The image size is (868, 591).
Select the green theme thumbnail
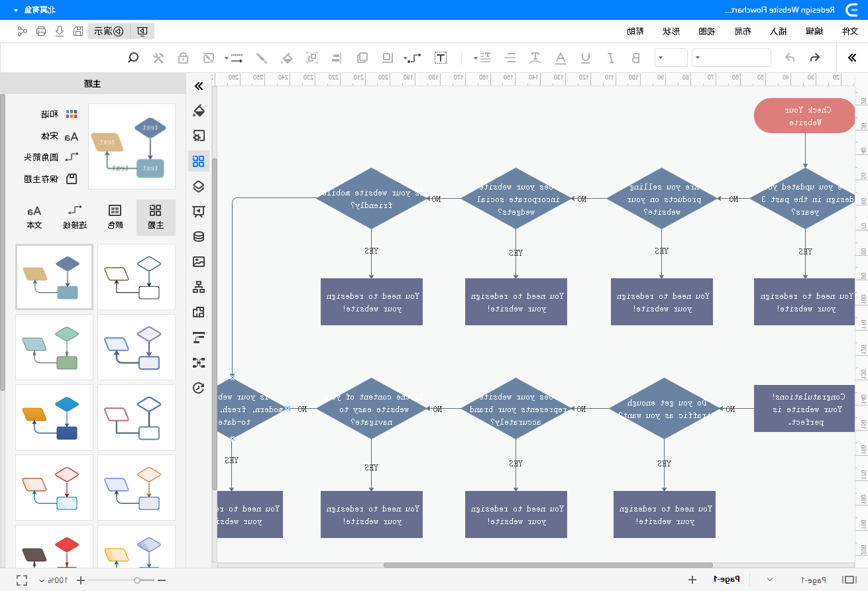click(54, 347)
